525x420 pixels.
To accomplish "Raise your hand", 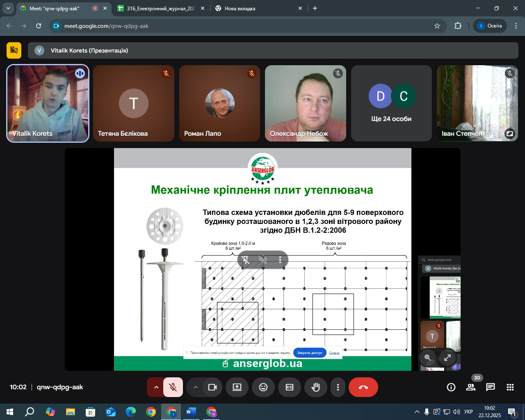I will click(316, 387).
